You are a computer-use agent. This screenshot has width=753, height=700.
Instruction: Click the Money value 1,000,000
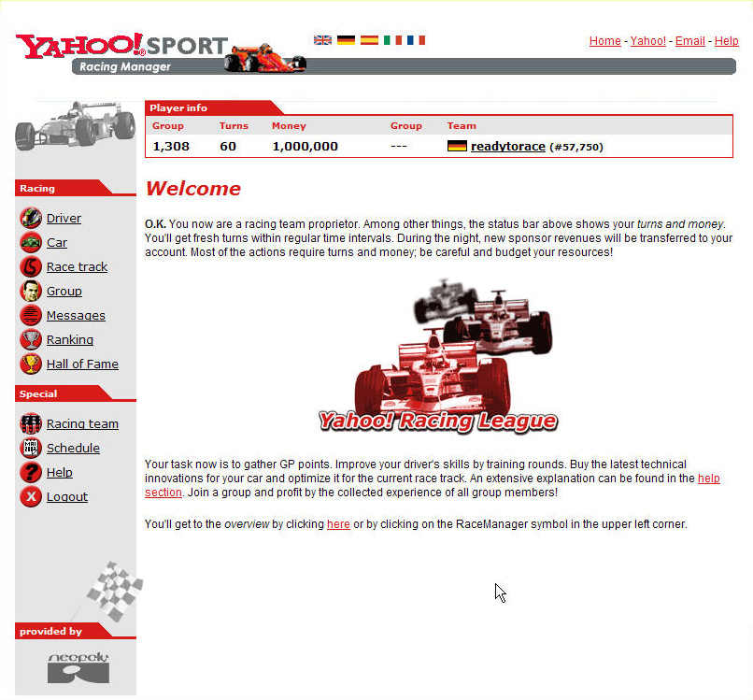click(305, 147)
